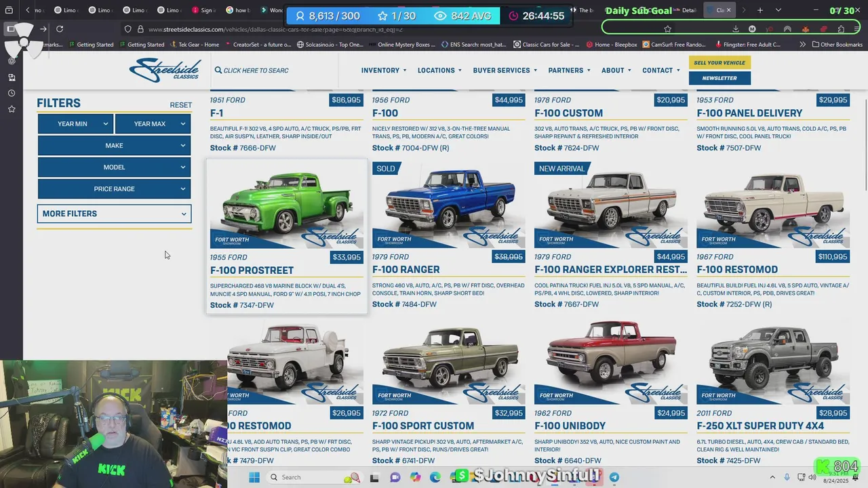Click the gray 2011 F-250 truck photo
Screen dimensions: 868x488
coord(773,362)
